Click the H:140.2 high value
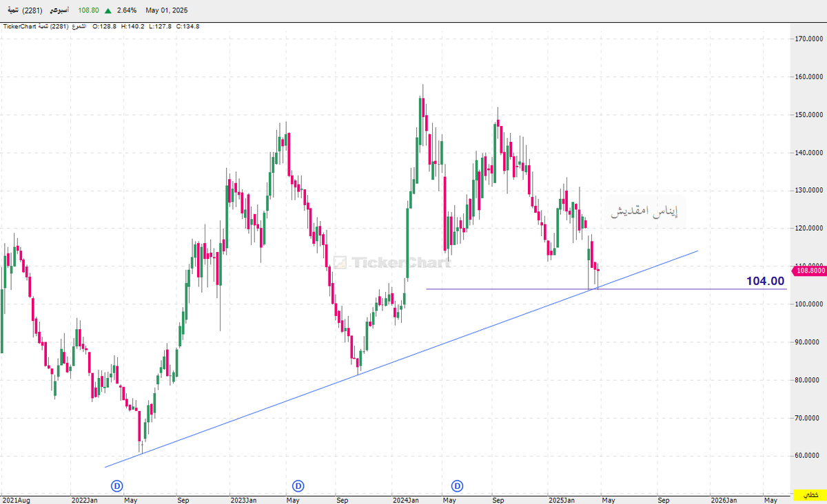 [132, 27]
